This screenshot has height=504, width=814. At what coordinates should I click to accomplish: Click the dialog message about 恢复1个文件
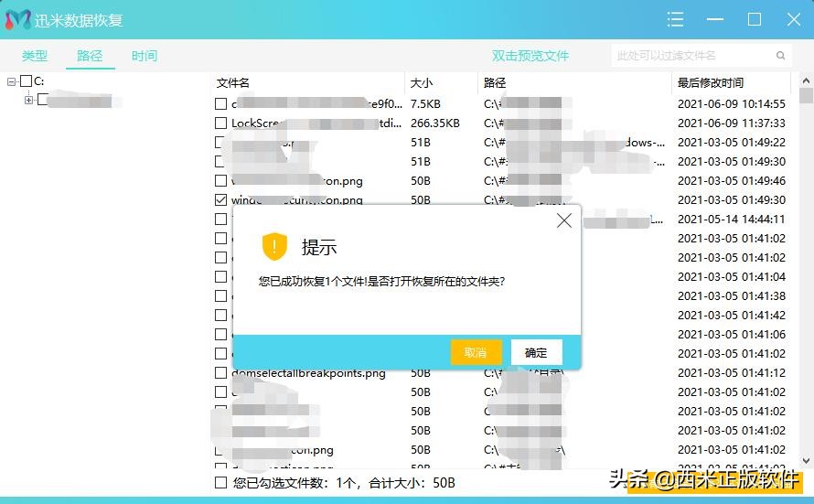381,282
